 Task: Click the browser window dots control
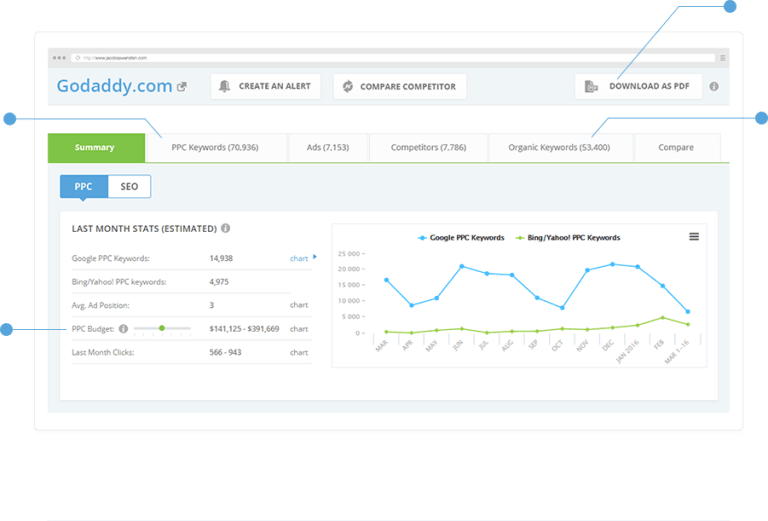coord(59,58)
